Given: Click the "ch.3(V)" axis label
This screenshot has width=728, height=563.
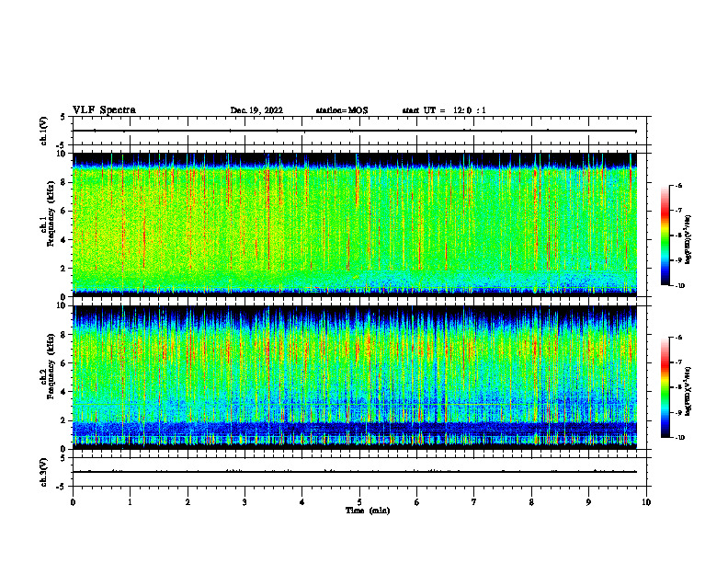Looking at the screenshot, I should 43,472.
